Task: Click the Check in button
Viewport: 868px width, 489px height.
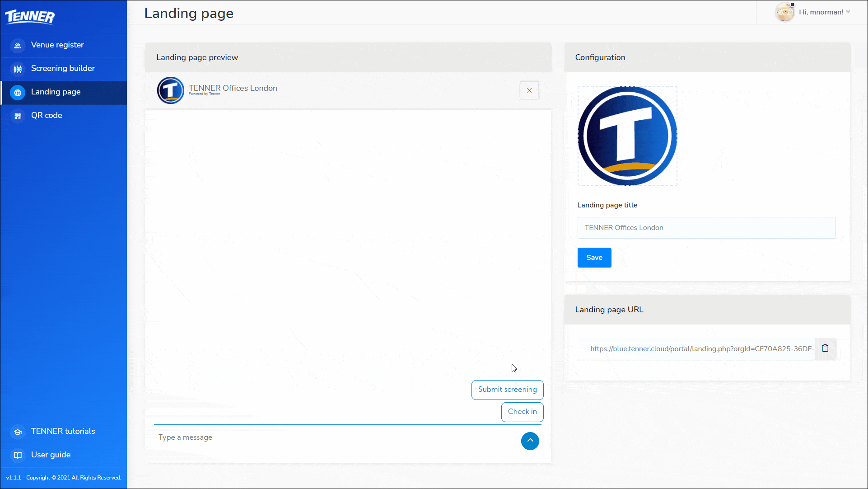Action: [x=522, y=412]
